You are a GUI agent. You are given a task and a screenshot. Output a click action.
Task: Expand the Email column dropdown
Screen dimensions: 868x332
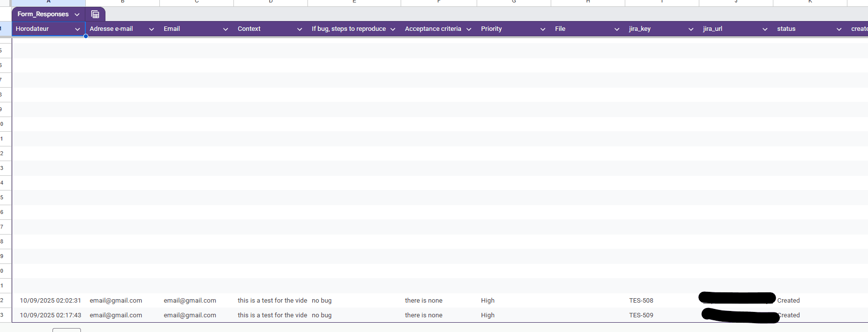coord(226,29)
